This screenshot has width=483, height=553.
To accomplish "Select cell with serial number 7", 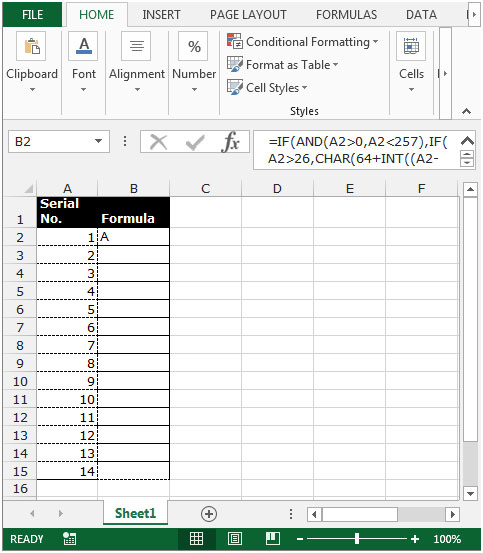I will pos(67,345).
